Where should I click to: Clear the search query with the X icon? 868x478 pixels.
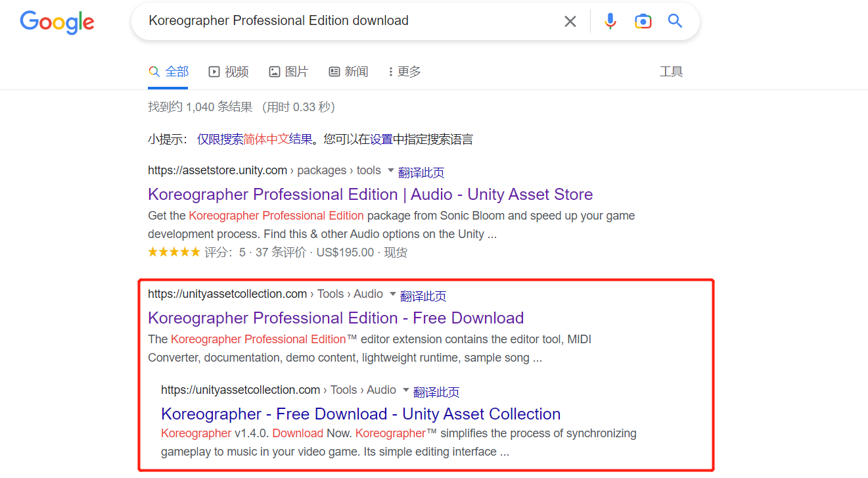(x=570, y=22)
